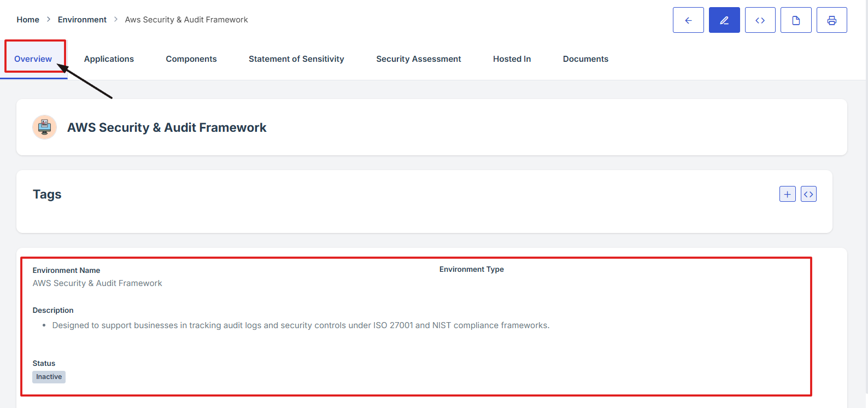This screenshot has width=868, height=408.
Task: Go to the Components tab
Action: 191,59
